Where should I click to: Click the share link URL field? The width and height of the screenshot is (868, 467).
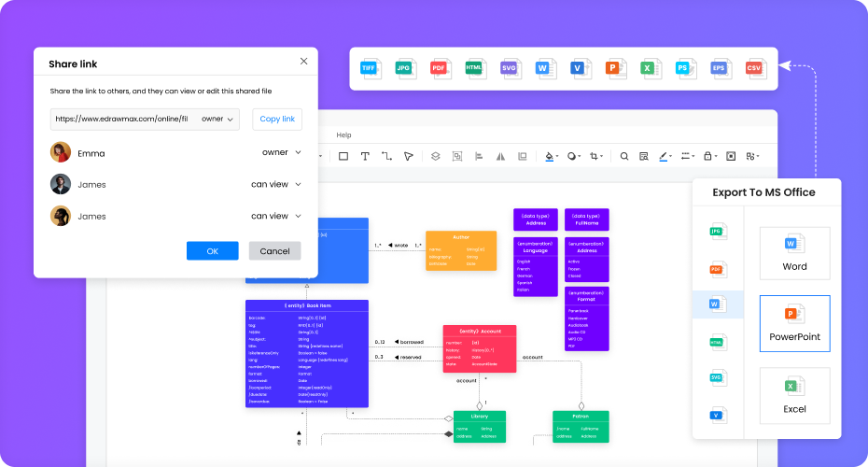point(121,119)
